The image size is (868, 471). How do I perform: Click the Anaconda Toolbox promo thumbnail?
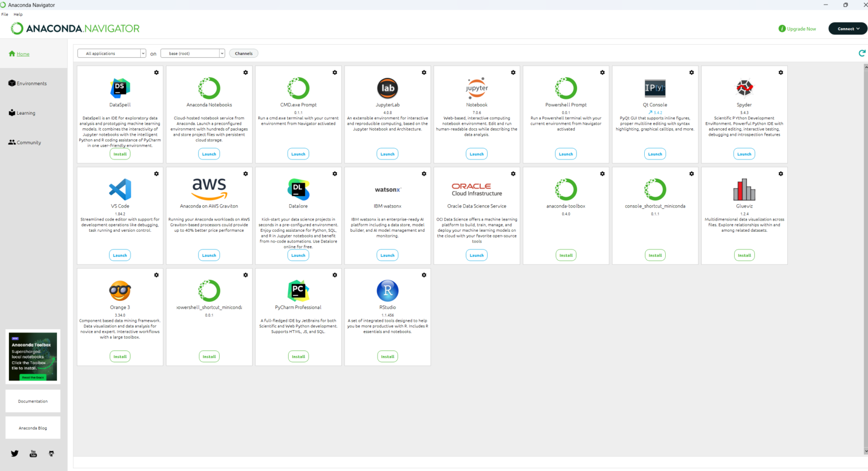[33, 357]
